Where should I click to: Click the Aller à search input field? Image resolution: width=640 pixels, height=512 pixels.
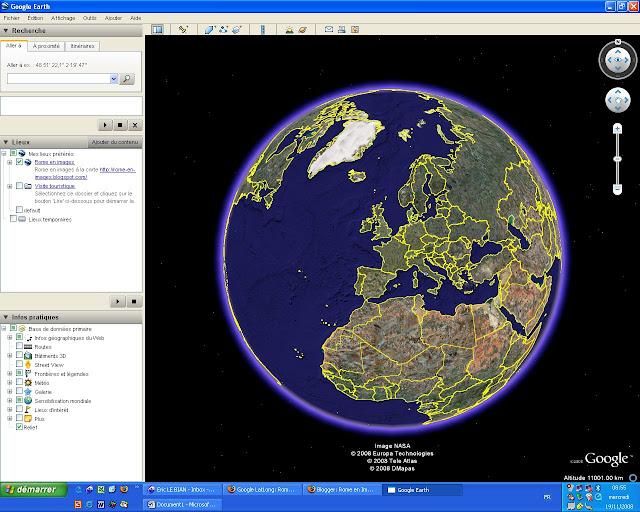click(59, 79)
